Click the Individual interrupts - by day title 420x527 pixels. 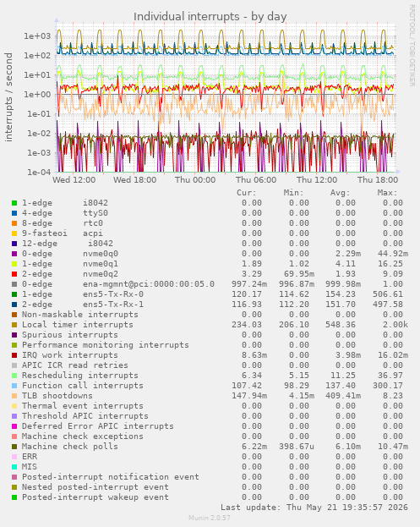210,16
